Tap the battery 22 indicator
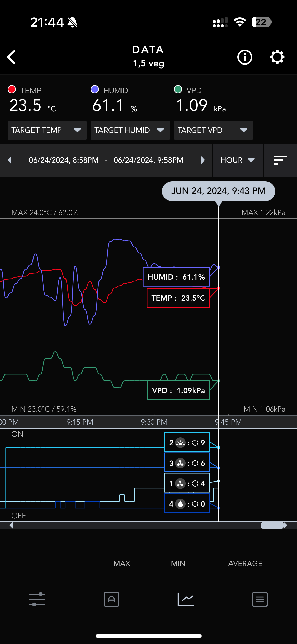Viewport: 297px width, 644px height. click(262, 22)
